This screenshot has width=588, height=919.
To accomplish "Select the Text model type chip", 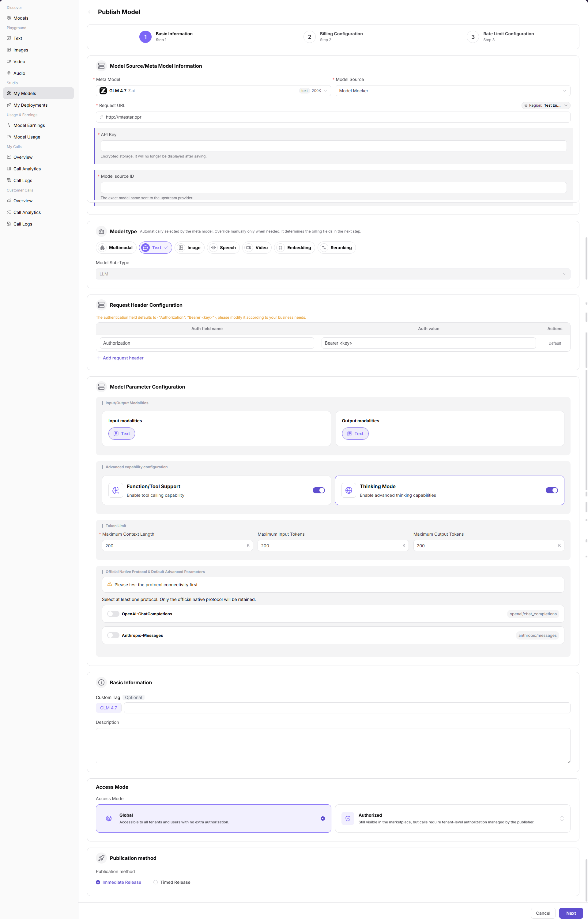I will tap(155, 248).
